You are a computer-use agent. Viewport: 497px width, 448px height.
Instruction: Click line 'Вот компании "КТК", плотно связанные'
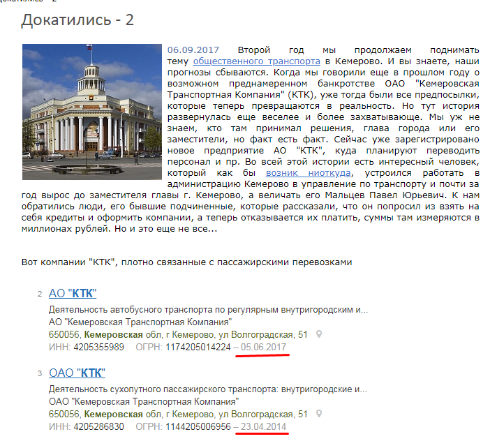186,262
